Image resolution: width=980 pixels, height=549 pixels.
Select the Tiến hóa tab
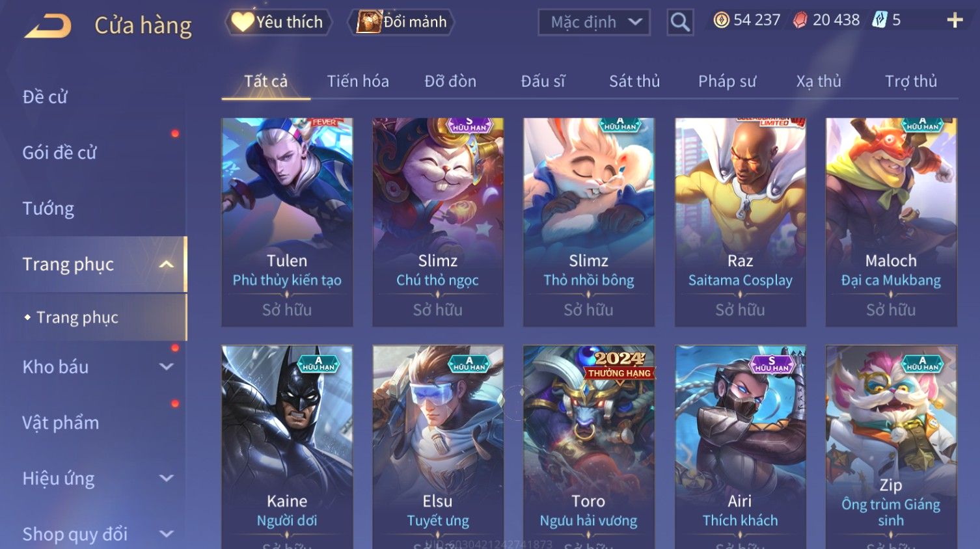[x=358, y=81]
